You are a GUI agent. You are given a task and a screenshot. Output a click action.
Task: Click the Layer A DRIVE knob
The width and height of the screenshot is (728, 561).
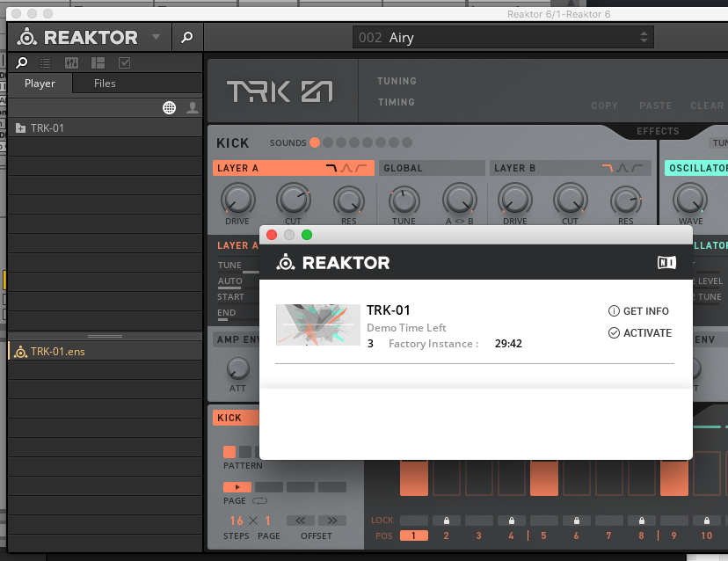[237, 200]
